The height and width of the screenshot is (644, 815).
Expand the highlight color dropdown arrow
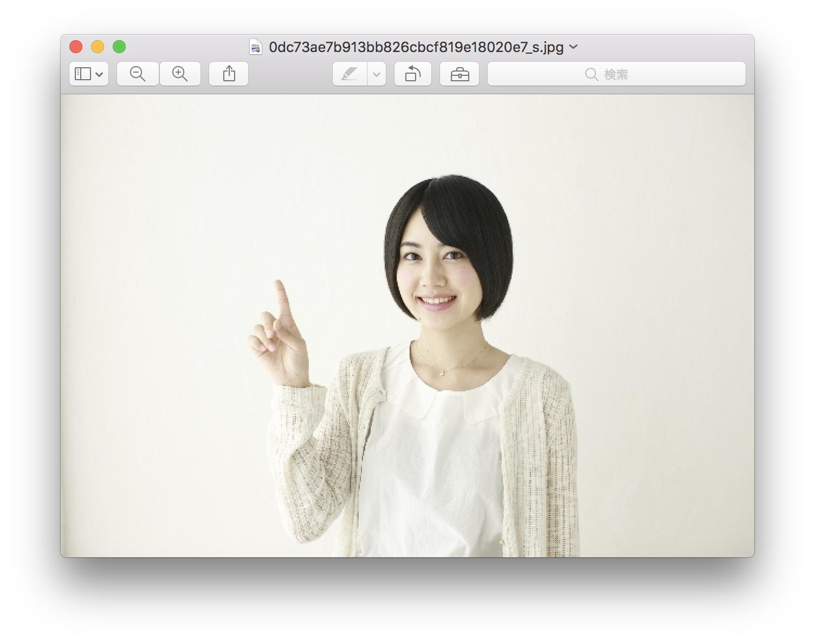point(377,74)
